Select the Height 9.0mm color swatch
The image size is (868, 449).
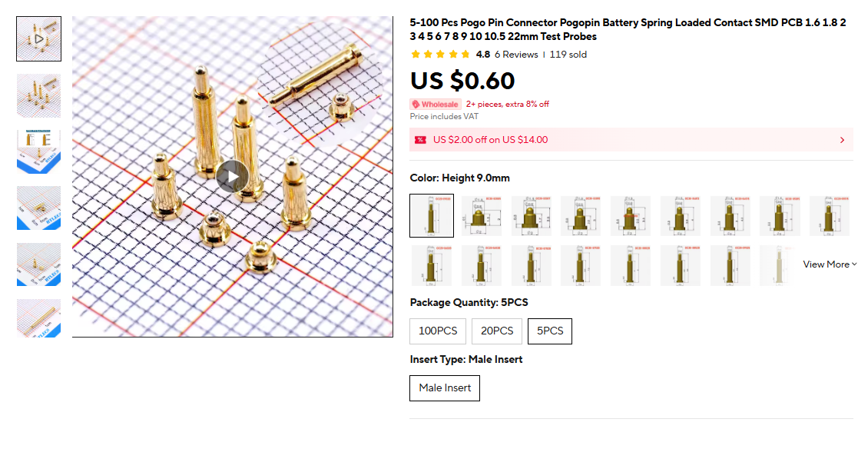click(x=432, y=215)
